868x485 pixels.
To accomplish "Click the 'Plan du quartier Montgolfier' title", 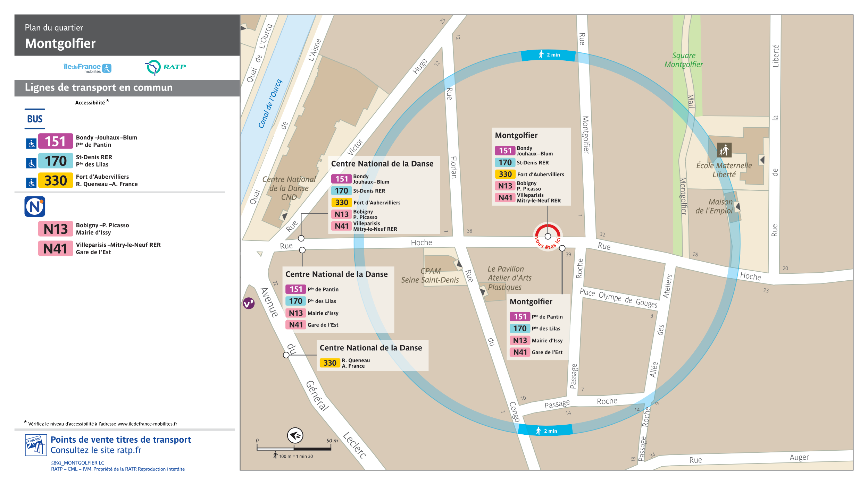I will (x=60, y=36).
